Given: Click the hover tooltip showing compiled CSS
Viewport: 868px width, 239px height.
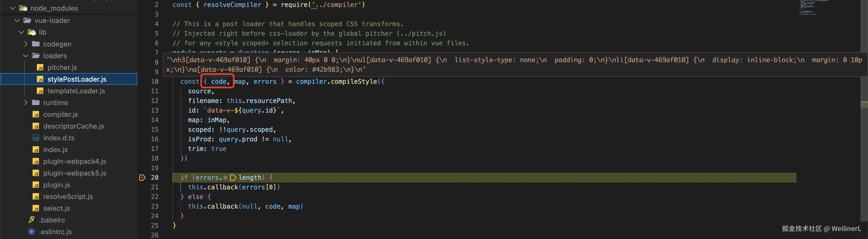Looking at the screenshot, I should click(x=515, y=65).
